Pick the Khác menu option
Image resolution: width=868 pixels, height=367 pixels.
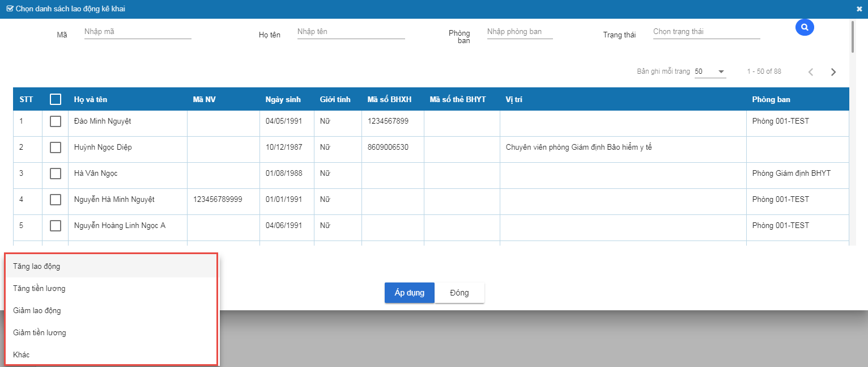pos(111,355)
